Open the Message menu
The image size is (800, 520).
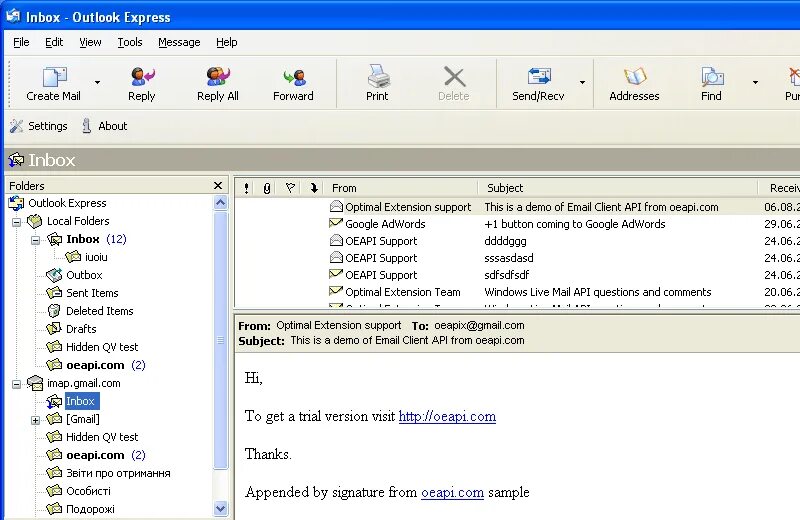(x=179, y=42)
